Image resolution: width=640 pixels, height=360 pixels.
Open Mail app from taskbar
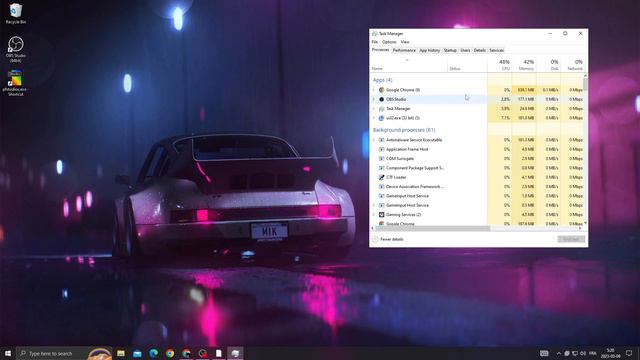click(137, 353)
